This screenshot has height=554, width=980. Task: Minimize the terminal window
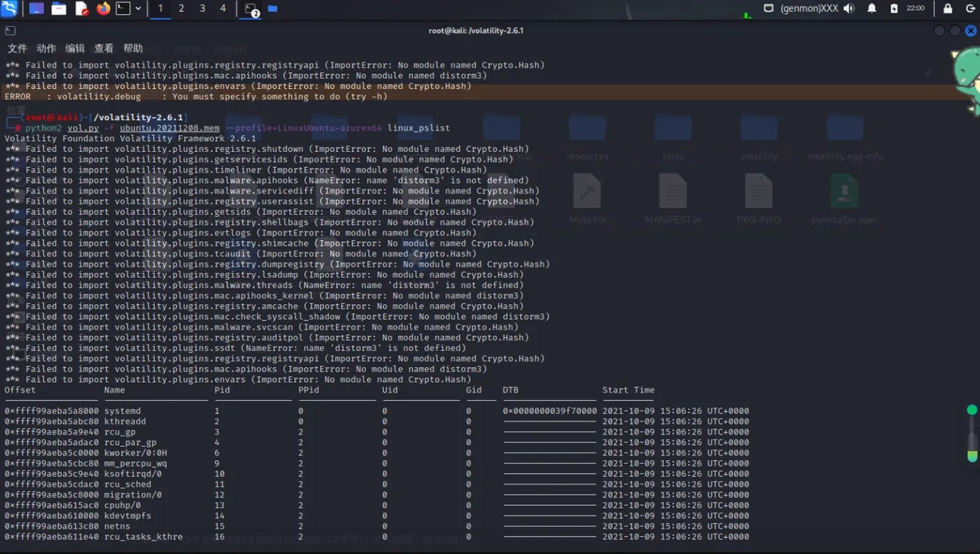(x=939, y=31)
